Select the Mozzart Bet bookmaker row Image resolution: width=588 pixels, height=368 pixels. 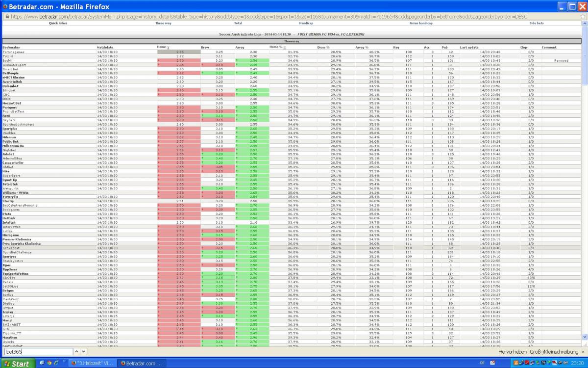pyautogui.click(x=292, y=104)
